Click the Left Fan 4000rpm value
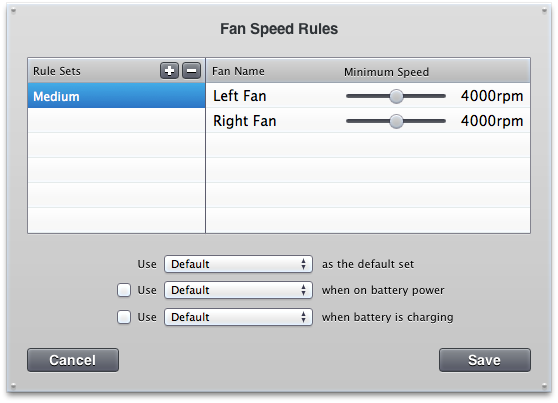This screenshot has width=558, height=403. pos(492,96)
